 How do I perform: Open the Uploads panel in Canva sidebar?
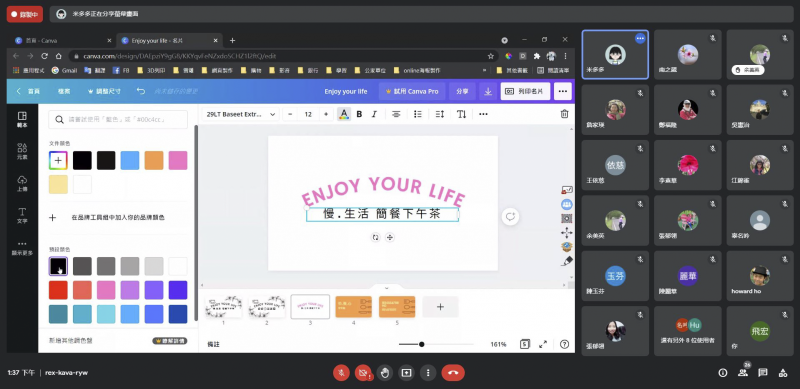(22, 183)
